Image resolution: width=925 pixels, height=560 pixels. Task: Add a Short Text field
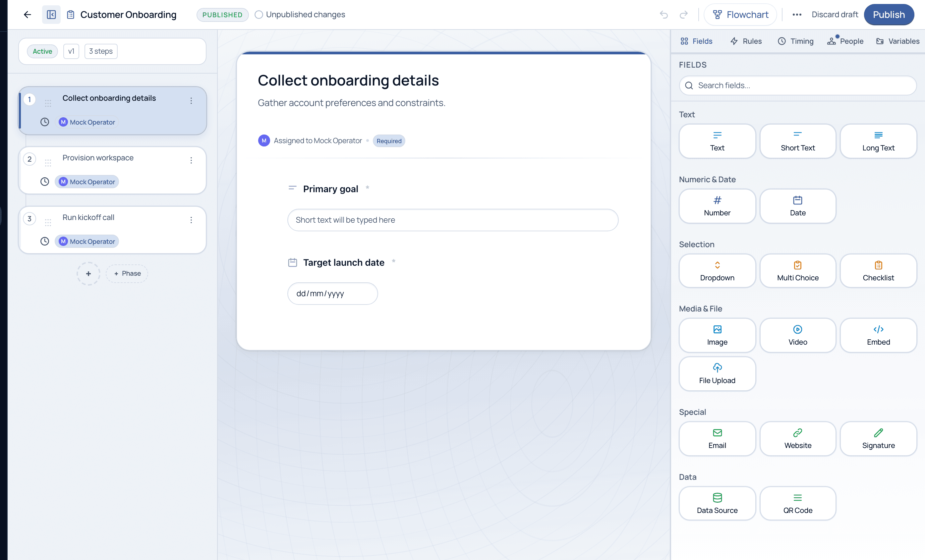pos(798,141)
